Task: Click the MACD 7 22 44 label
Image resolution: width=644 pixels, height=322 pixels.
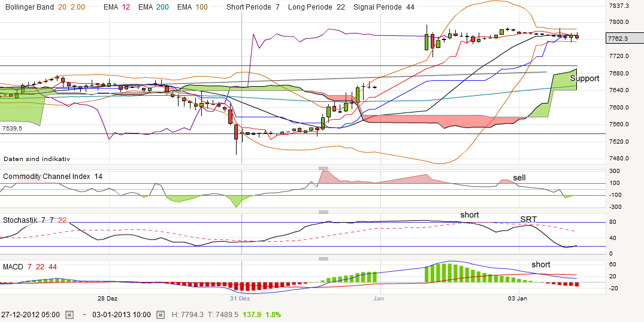Action: 30,266
